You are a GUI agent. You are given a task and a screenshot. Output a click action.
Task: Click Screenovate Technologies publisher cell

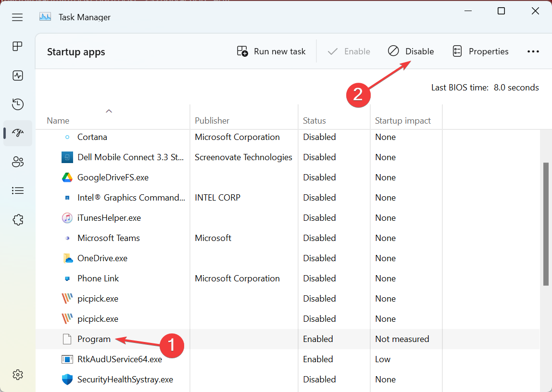click(243, 157)
